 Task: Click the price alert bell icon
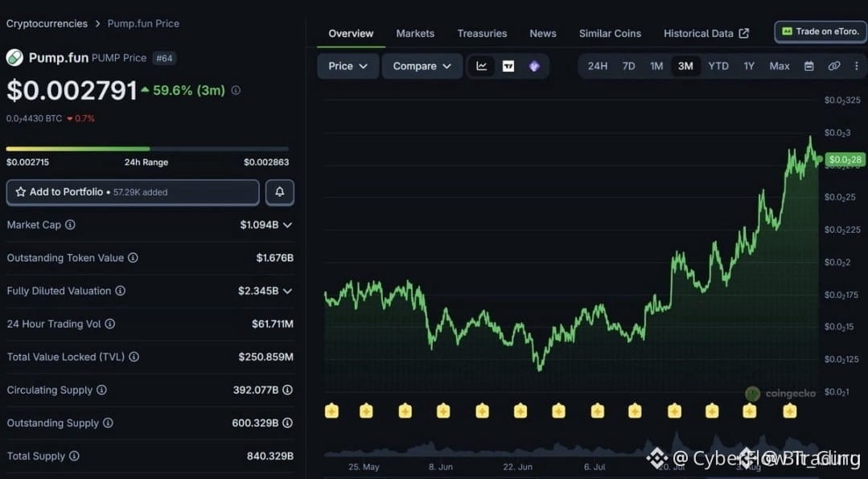point(280,192)
